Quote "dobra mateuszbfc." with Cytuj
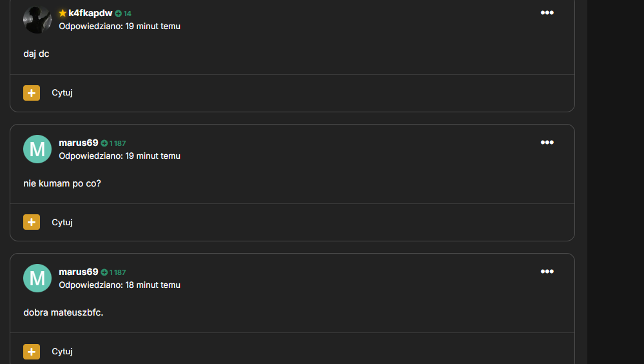Image resolution: width=644 pixels, height=364 pixels. [62, 352]
